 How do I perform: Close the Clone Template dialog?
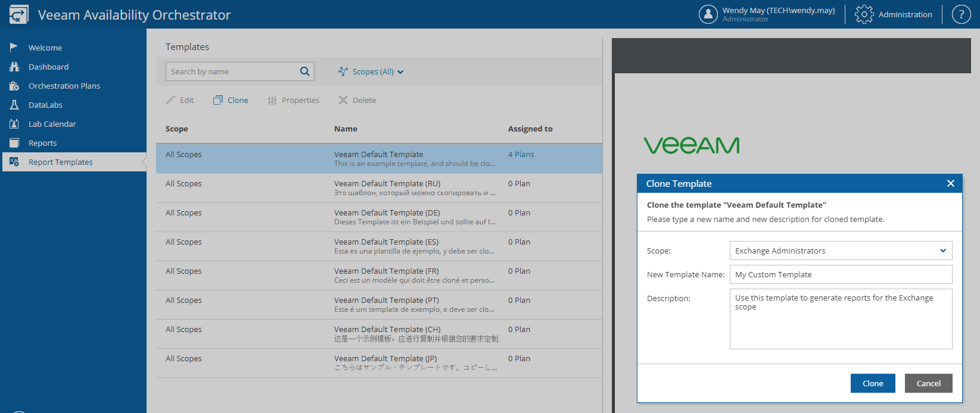click(951, 183)
